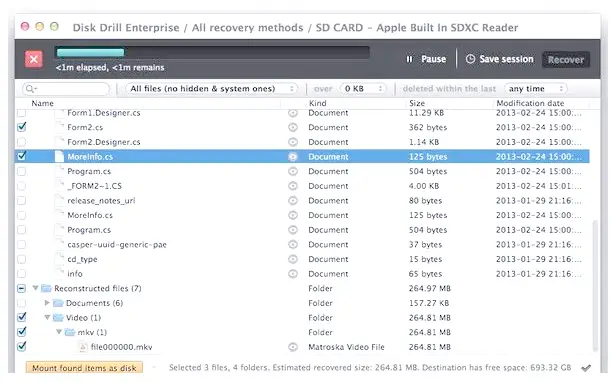Viewport: 613px width, 382px height.
Task: Uncheck the highlighted MoreInfo.cs checkbox
Action: (22, 156)
